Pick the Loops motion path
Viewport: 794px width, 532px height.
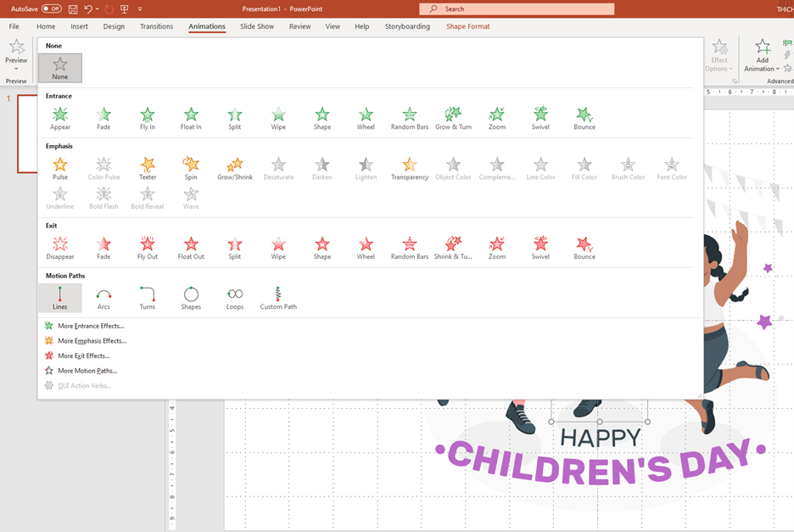(235, 298)
